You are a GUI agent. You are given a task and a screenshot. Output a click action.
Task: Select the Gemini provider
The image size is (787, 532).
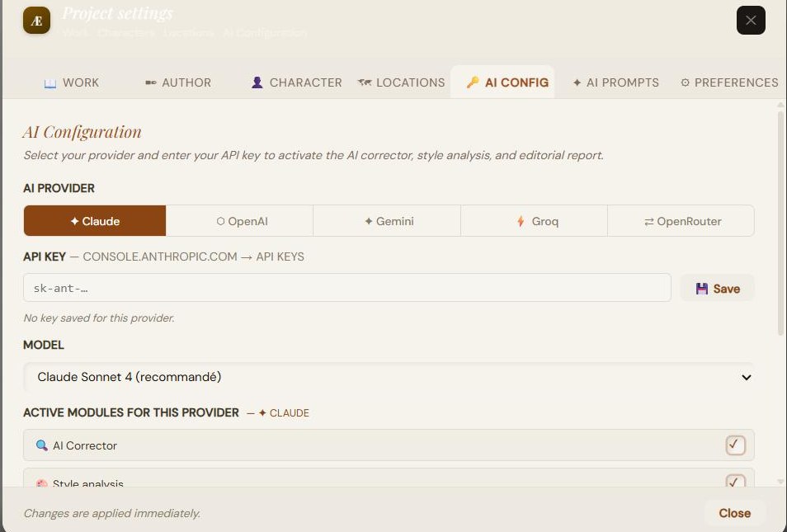click(387, 221)
